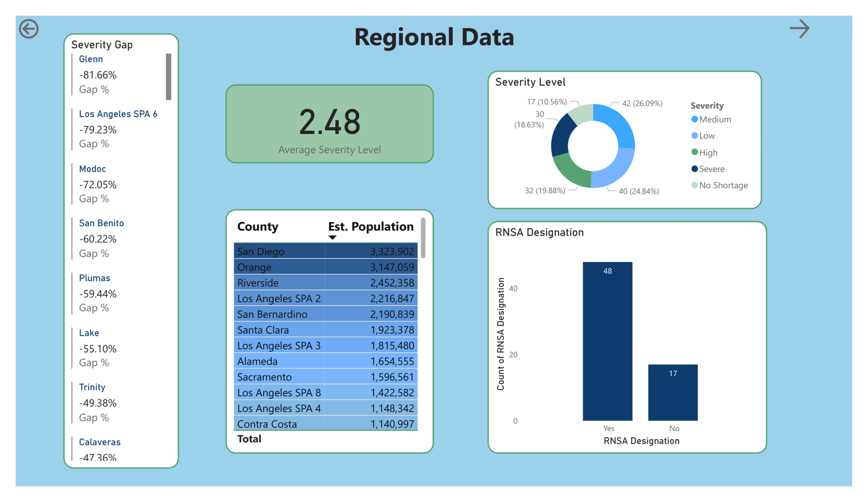Select the Sacramento row in the table
The height and width of the screenshot is (502, 868).
click(325, 377)
